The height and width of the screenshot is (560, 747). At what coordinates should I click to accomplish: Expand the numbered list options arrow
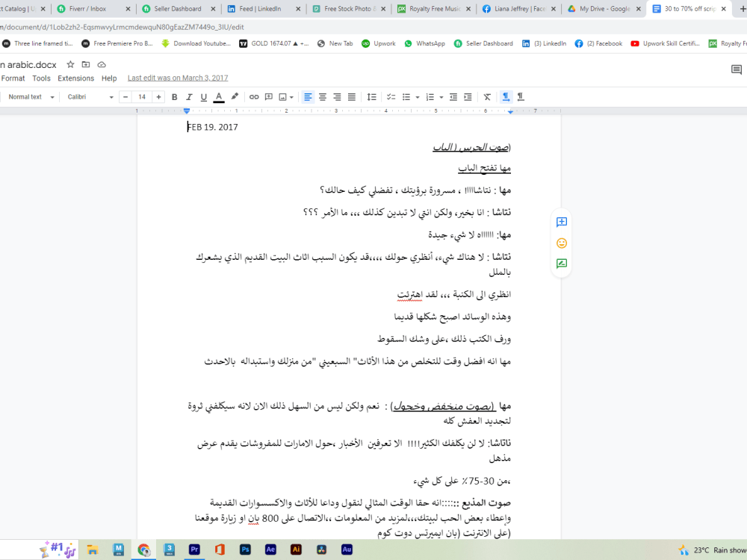point(441,97)
